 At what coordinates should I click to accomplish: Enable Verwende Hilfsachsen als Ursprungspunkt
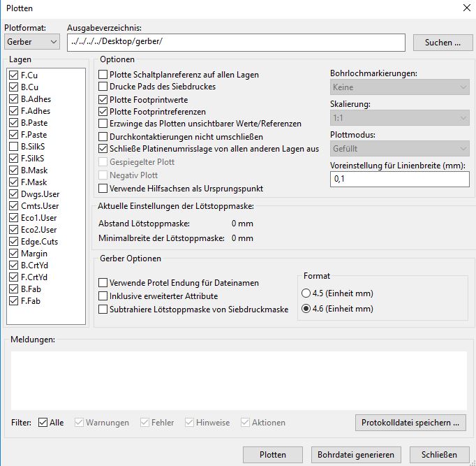(103, 189)
